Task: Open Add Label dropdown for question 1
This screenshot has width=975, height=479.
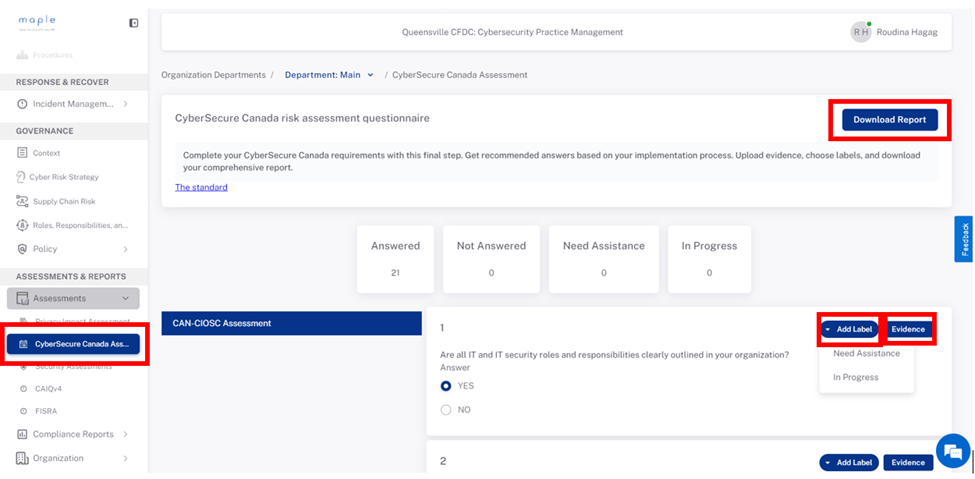Action: (x=849, y=329)
